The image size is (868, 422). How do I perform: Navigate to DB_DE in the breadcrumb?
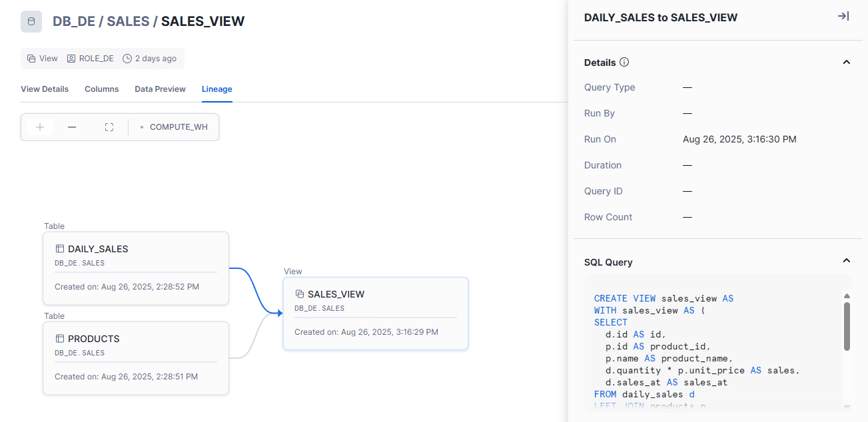[73, 21]
